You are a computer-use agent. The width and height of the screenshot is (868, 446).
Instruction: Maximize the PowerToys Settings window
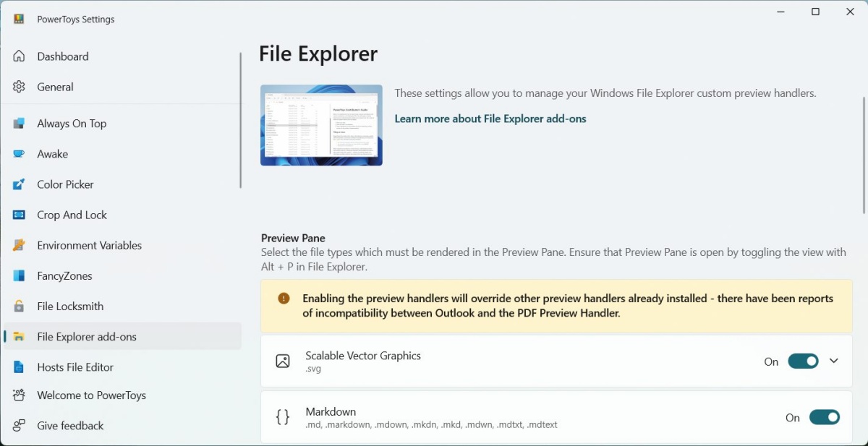815,12
